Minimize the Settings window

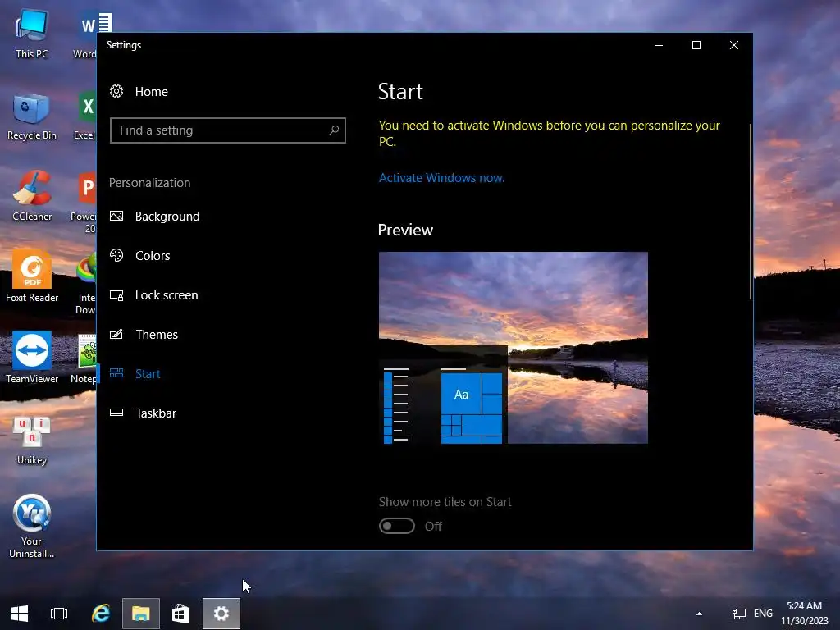tap(659, 45)
